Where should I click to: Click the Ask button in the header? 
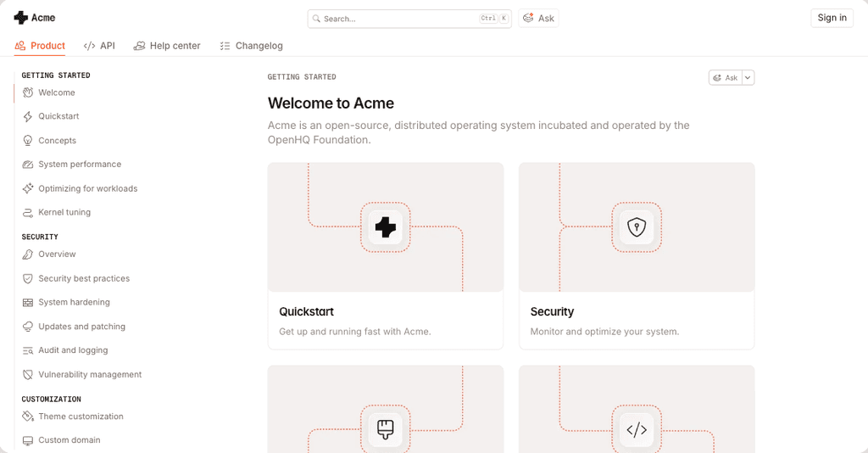click(538, 19)
